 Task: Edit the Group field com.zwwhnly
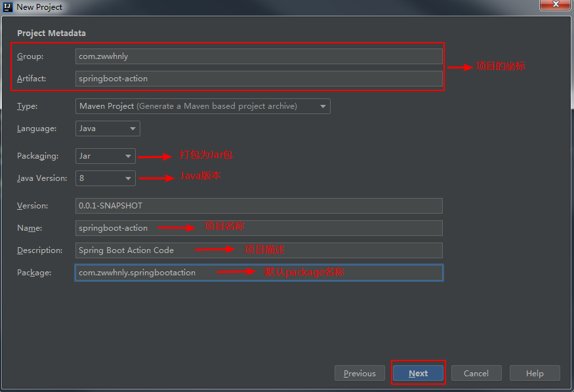tap(259, 56)
